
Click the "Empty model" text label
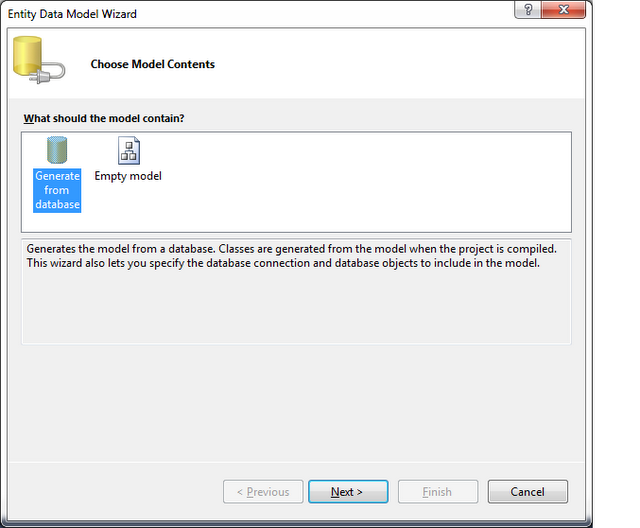click(128, 176)
